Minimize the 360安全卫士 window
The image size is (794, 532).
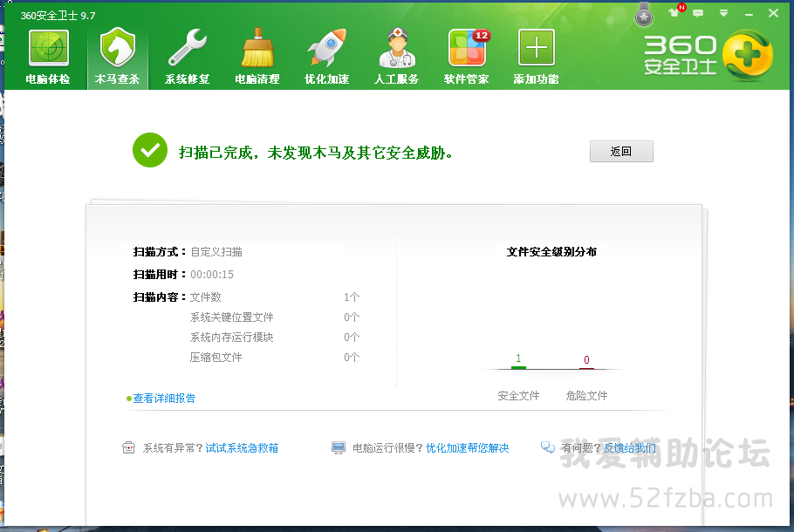pyautogui.click(x=749, y=14)
